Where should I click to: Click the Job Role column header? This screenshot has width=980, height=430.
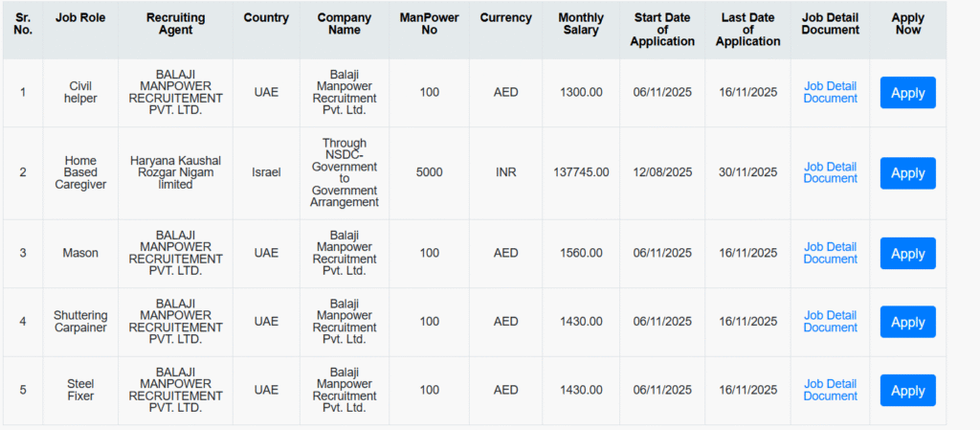pyautogui.click(x=80, y=18)
